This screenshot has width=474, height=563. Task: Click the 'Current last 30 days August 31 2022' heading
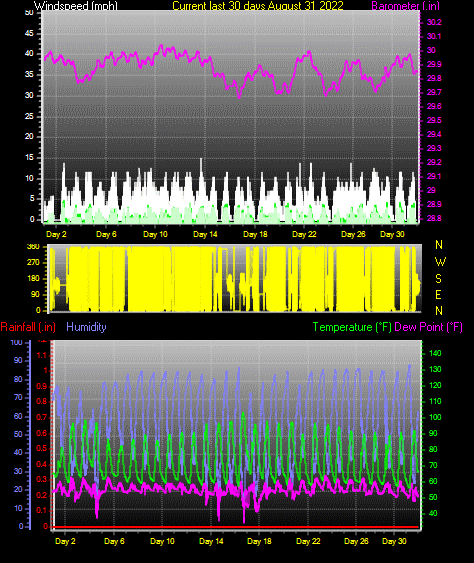pyautogui.click(x=258, y=6)
